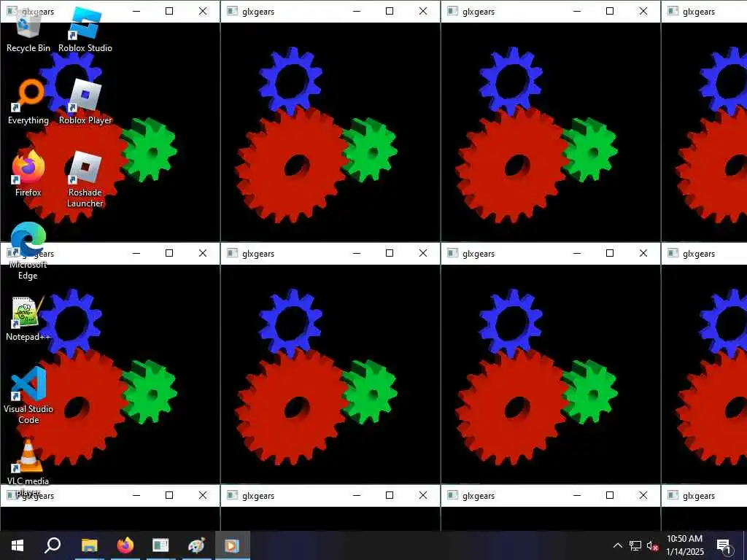Click the Microsoft Edge desktop icon
Screen dimensions: 747x560
[28, 251]
